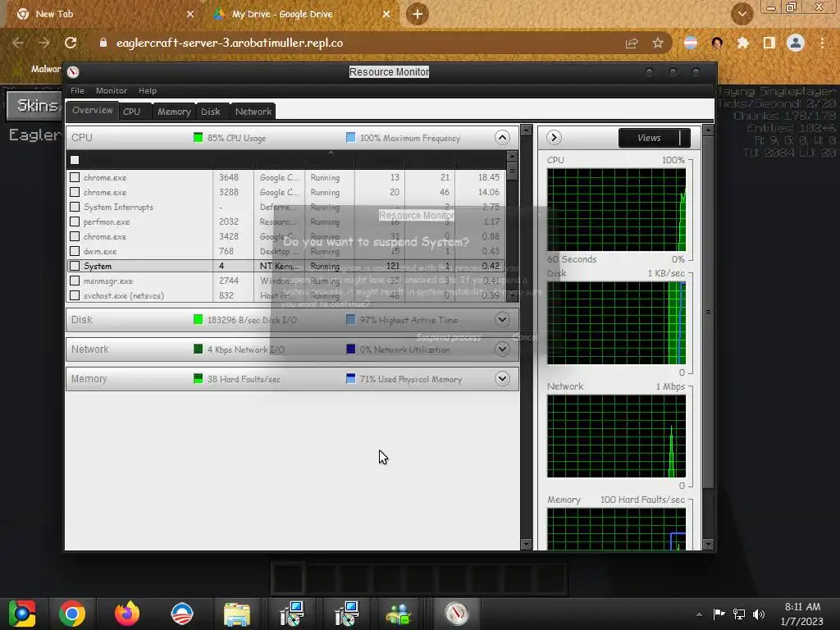The width and height of the screenshot is (840, 630).
Task: Open Chrome three-dot menu
Action: click(822, 43)
